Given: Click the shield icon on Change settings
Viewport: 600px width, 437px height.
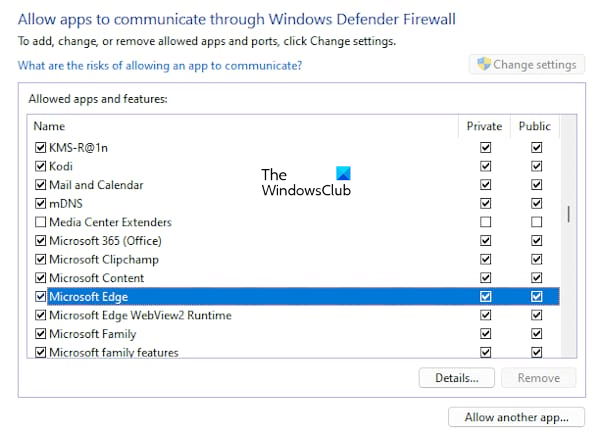Looking at the screenshot, I should point(485,64).
